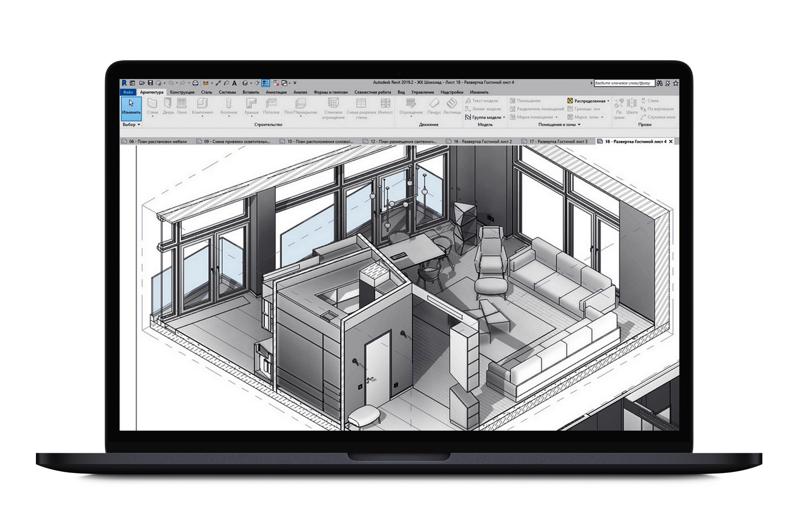
Task: Expand the Компонент dropdown arrow
Action: click(x=202, y=117)
